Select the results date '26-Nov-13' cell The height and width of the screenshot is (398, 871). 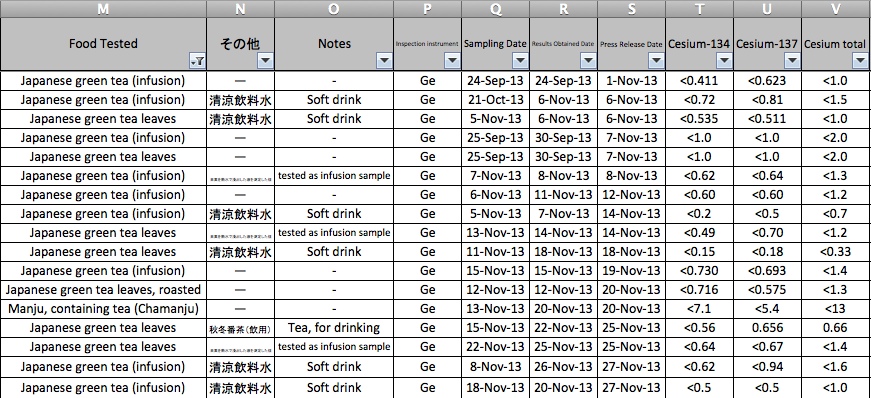[563, 366]
